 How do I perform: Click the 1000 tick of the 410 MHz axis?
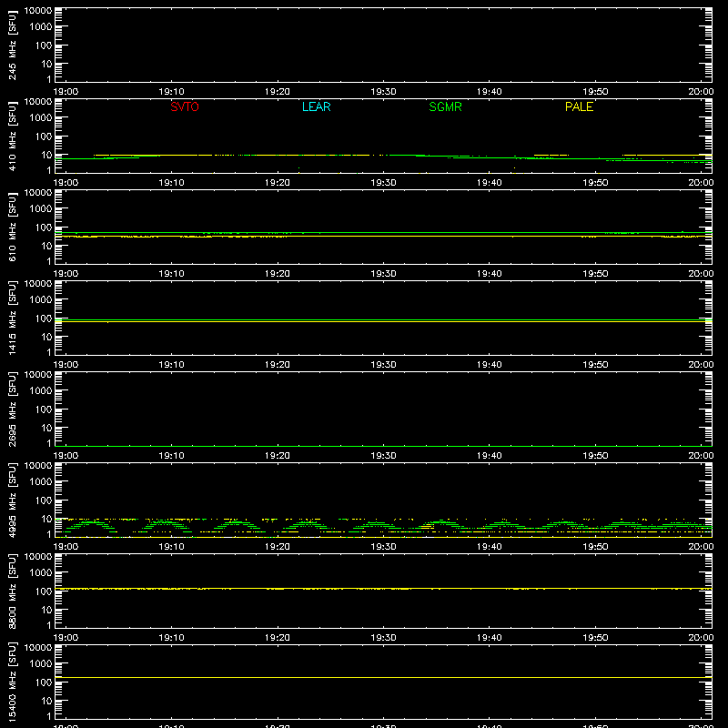pyautogui.click(x=41, y=118)
